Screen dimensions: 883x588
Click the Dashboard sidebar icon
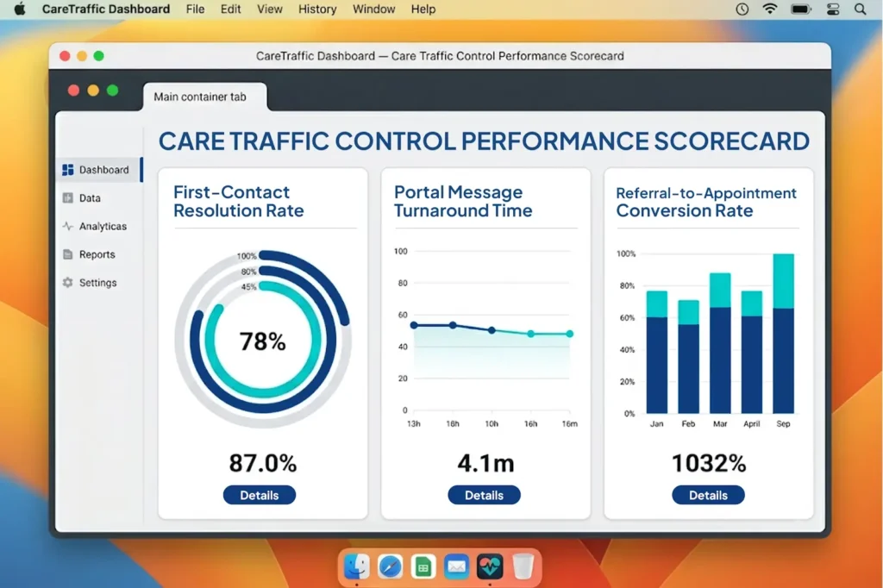68,170
